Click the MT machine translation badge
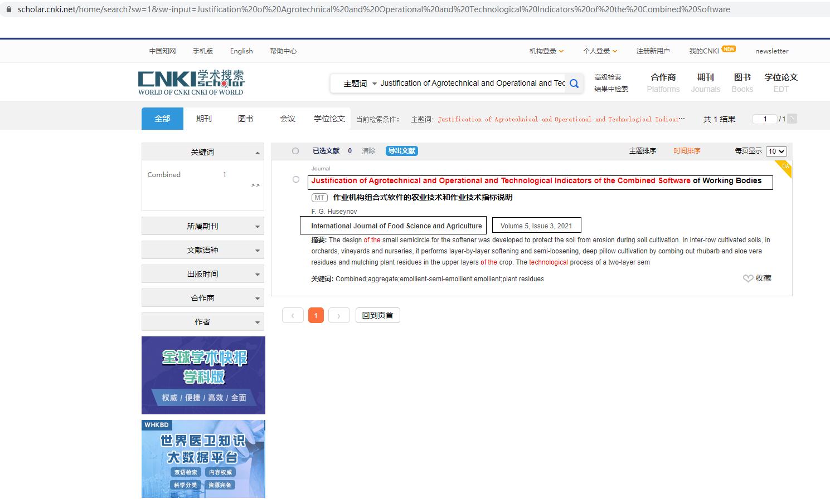The width and height of the screenshot is (830, 504). click(x=319, y=198)
